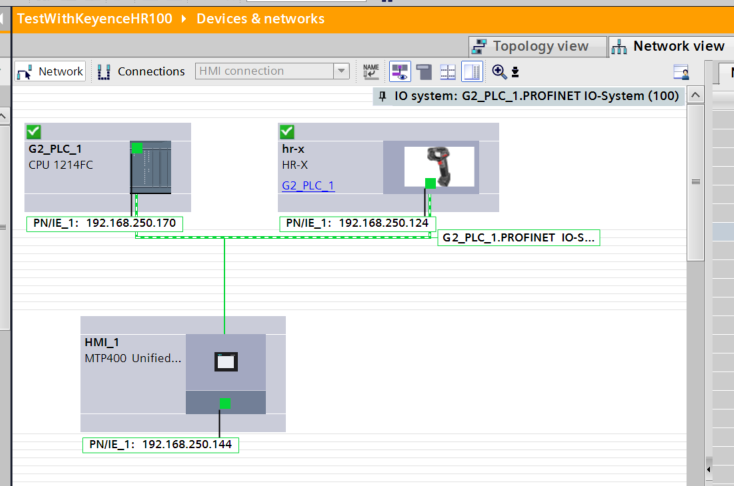Click the user layout icon at toolbar right
The image size is (734, 486).
click(681, 72)
